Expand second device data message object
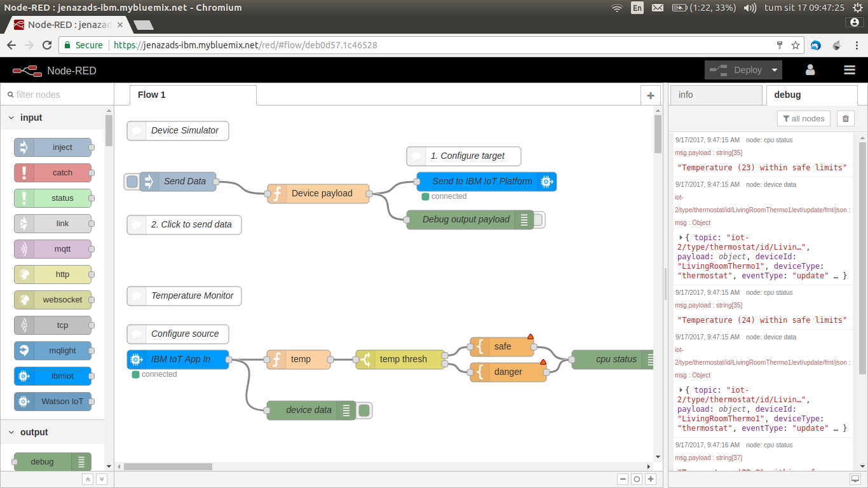Screen dimensions: 868x488 tap(681, 390)
